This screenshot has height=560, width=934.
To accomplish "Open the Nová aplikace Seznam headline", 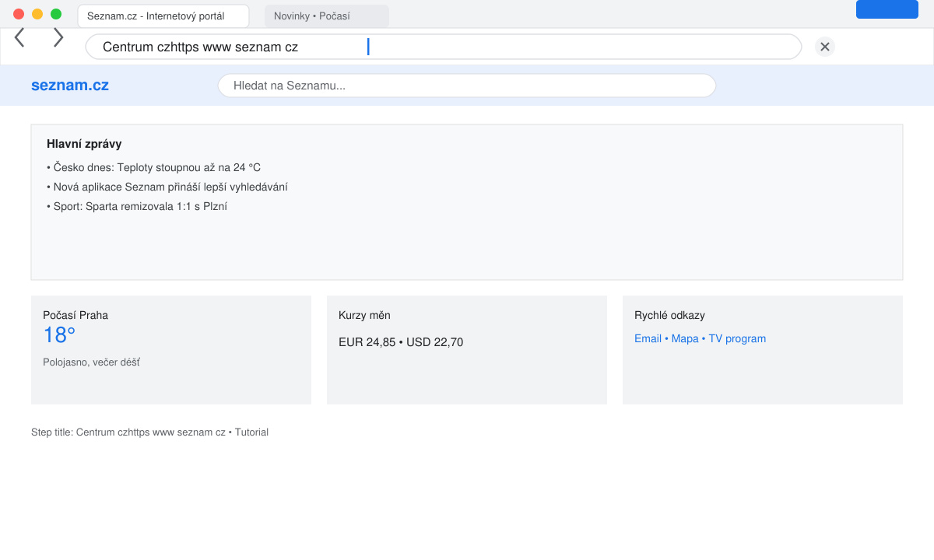I will pyautogui.click(x=167, y=187).
